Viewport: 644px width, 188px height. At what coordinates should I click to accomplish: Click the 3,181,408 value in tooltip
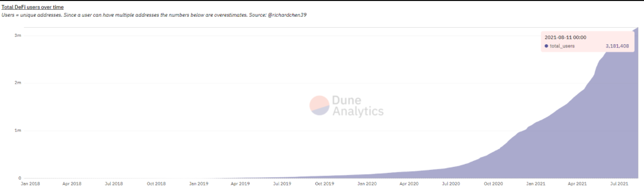click(617, 46)
